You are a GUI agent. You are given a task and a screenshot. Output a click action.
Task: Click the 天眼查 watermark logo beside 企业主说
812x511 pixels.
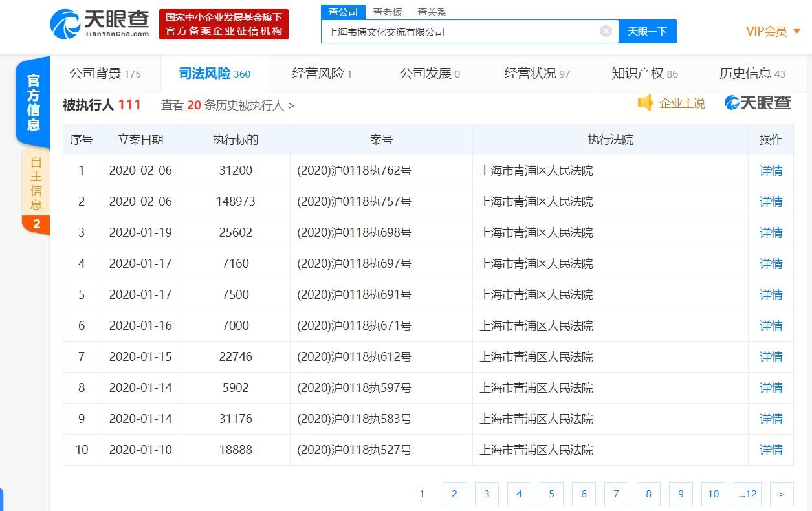coord(758,103)
